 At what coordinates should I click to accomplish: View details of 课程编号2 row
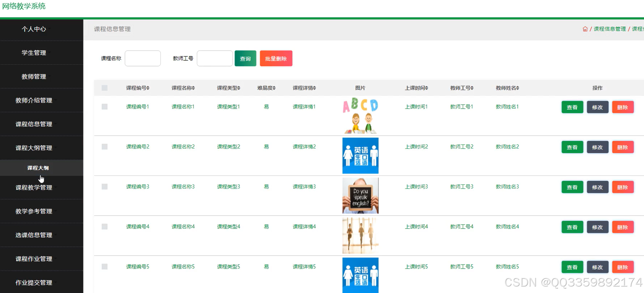572,147
